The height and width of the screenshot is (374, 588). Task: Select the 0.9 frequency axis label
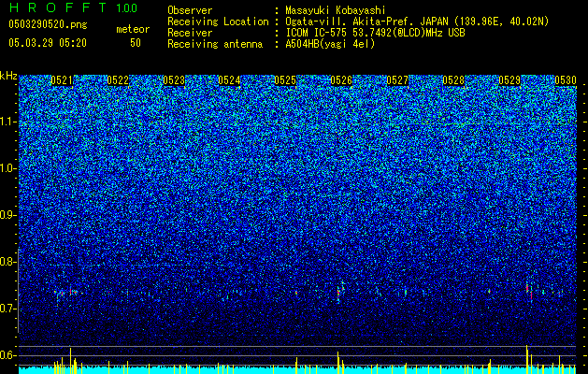click(x=7, y=215)
